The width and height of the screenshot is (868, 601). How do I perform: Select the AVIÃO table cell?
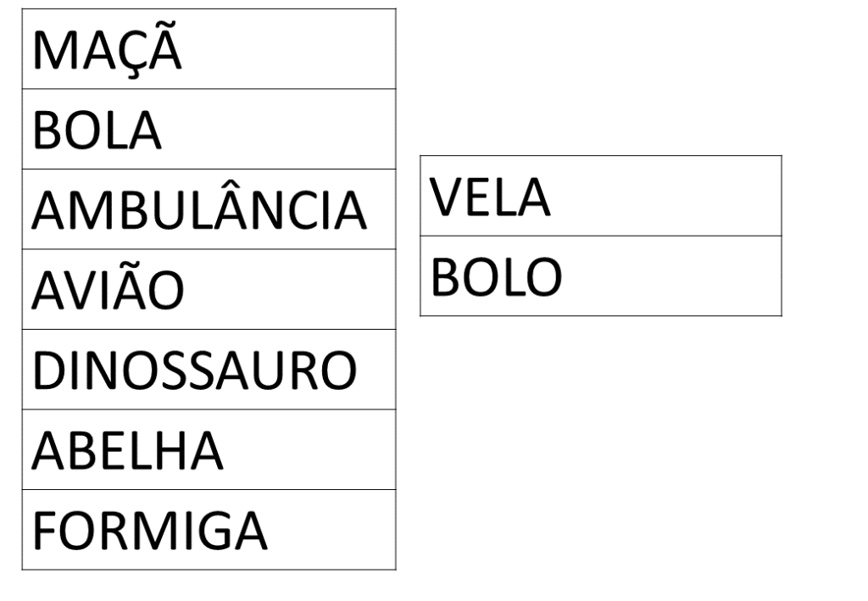point(107,291)
